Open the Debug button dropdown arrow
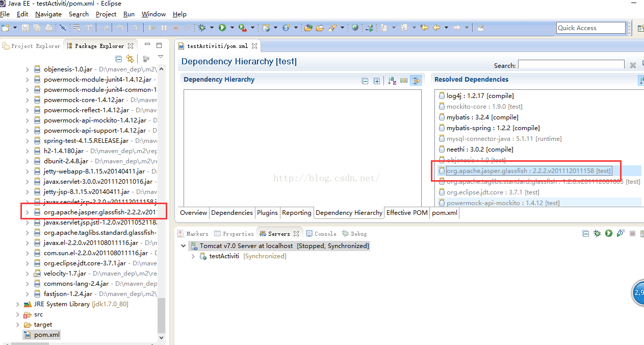The width and height of the screenshot is (644, 345). click(x=212, y=28)
